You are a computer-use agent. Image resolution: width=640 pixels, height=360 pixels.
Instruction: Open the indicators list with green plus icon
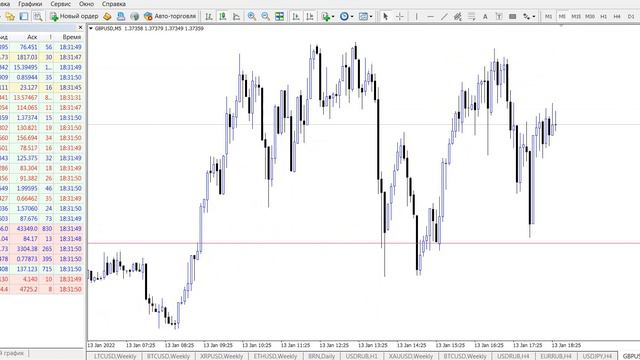click(x=325, y=16)
